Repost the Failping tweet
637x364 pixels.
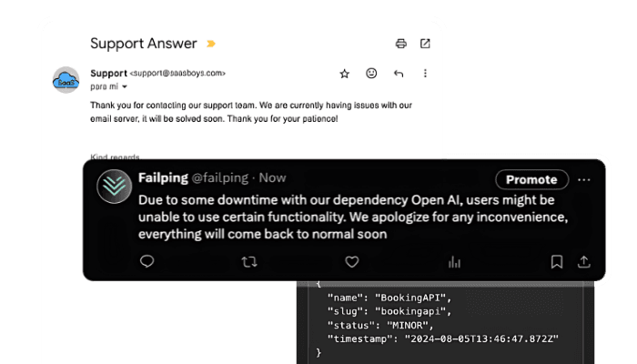click(248, 262)
